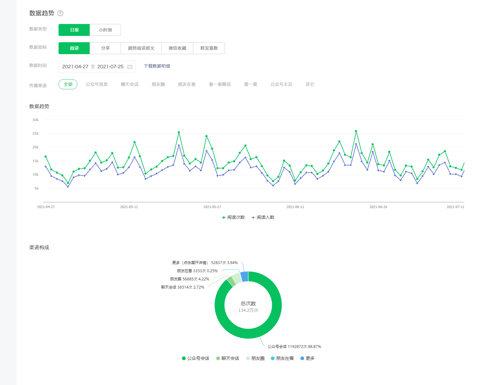Choose the 聊天会话 channel filter
This screenshot has height=385, width=481.
point(130,84)
